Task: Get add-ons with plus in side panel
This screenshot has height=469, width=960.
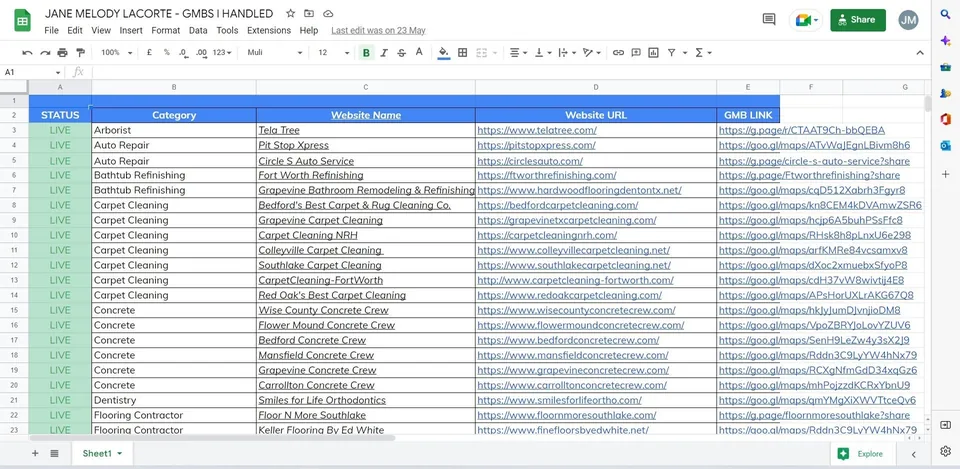Action: click(x=945, y=174)
